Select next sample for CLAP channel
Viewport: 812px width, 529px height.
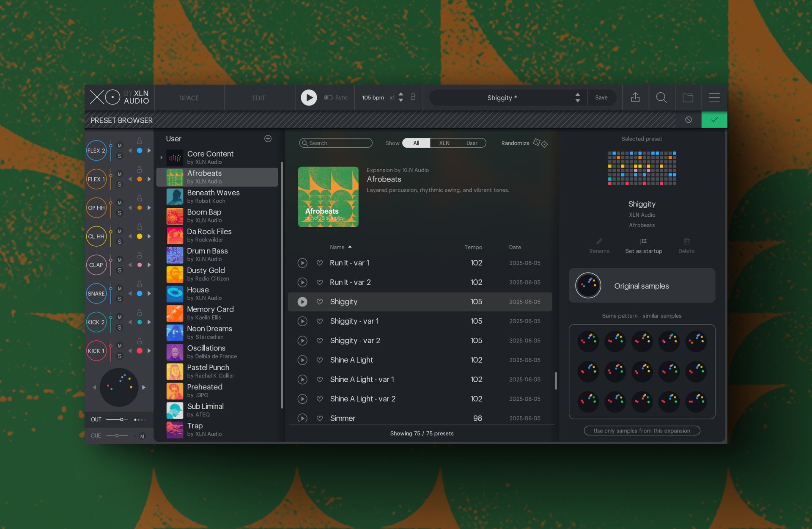149,265
